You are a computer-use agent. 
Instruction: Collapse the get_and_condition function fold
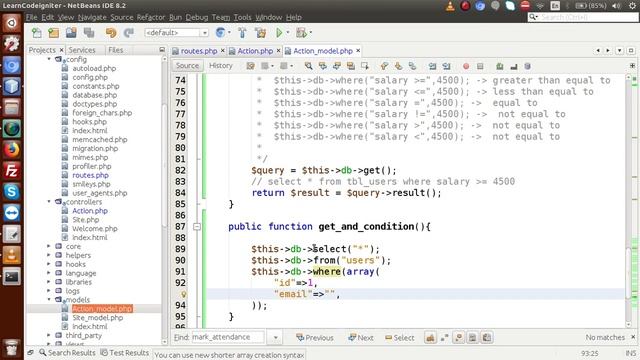197,227
